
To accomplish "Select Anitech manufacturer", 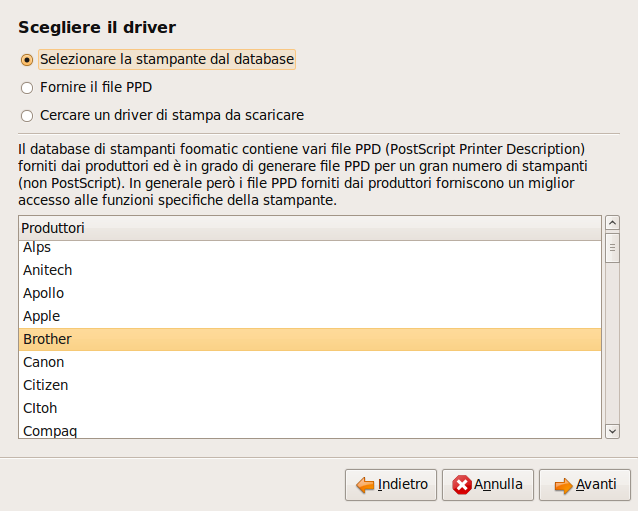I will point(310,270).
